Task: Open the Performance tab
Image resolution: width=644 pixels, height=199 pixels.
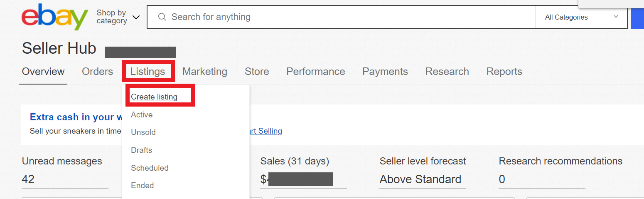Action: tap(316, 72)
